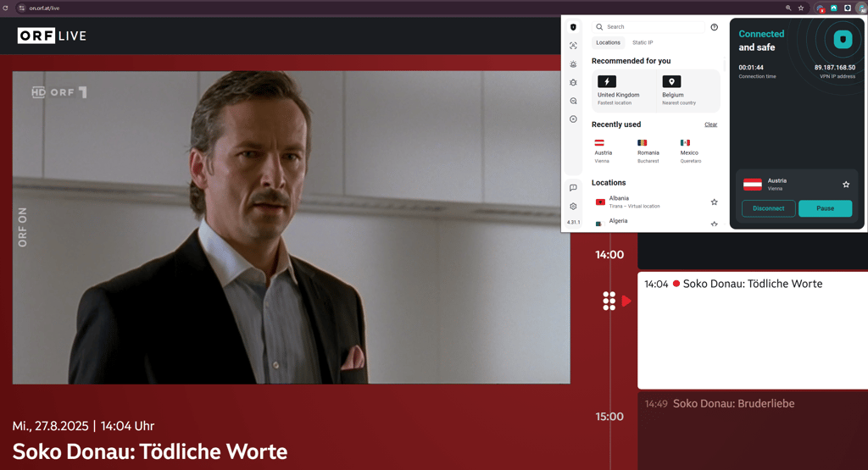Image resolution: width=868 pixels, height=470 pixels.
Task: Click the 00:01:44 connection time value
Action: [751, 68]
